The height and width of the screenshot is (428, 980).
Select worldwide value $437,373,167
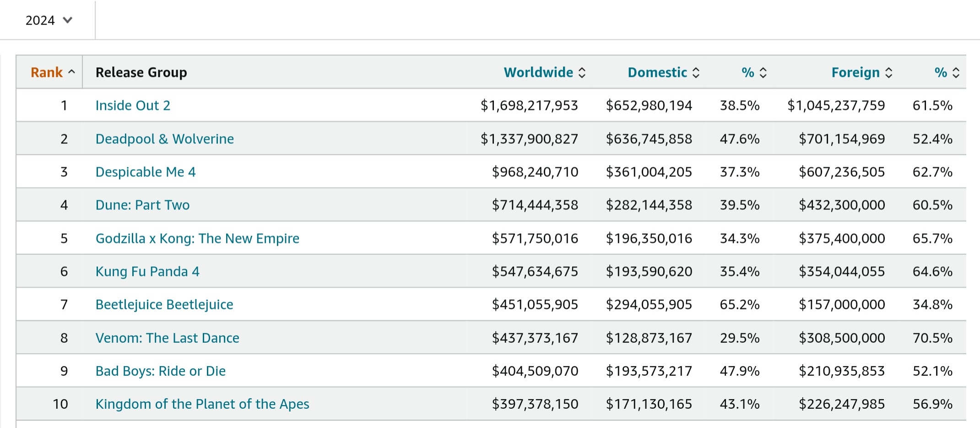coord(535,338)
